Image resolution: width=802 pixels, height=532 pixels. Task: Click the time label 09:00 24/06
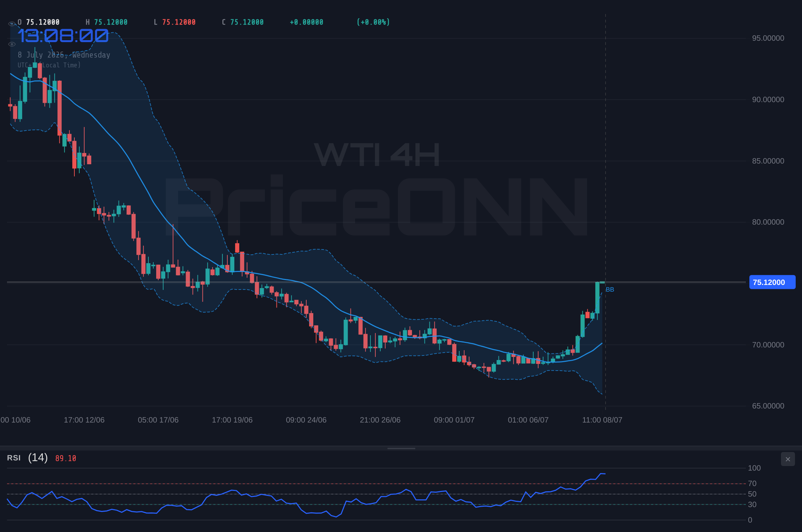pos(306,420)
